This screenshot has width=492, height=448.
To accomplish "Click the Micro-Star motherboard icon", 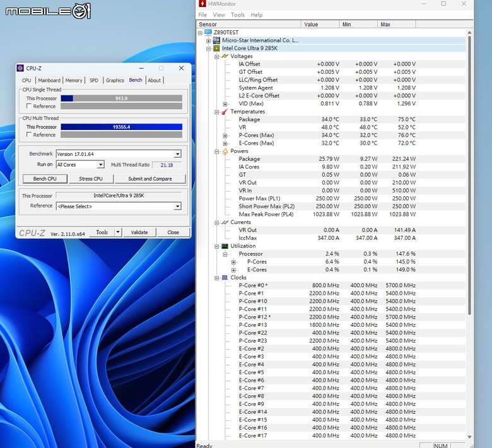I will click(x=216, y=40).
